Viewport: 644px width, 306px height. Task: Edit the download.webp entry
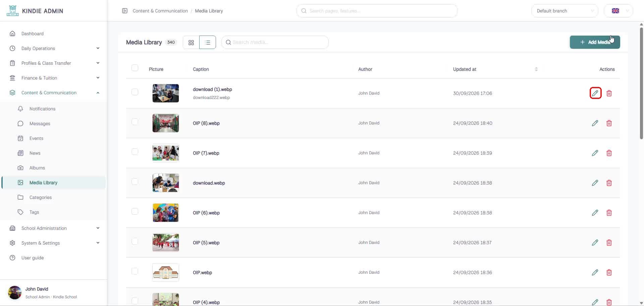(x=595, y=183)
